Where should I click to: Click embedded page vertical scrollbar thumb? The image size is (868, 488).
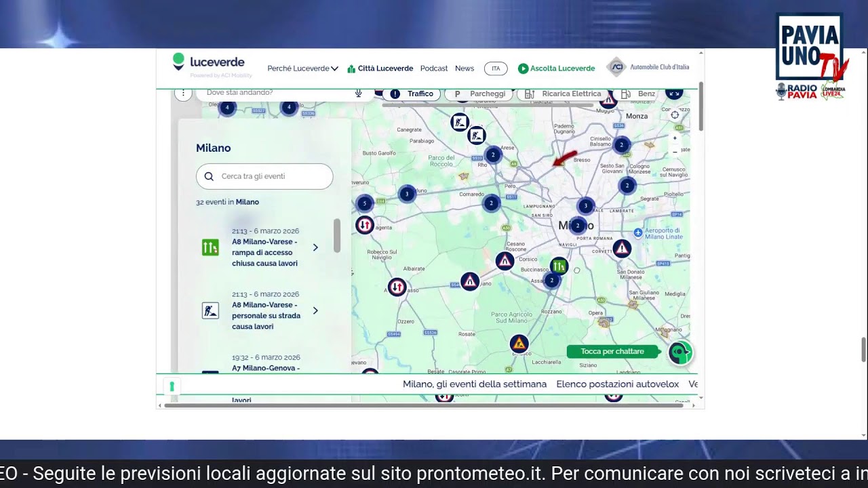(x=701, y=106)
